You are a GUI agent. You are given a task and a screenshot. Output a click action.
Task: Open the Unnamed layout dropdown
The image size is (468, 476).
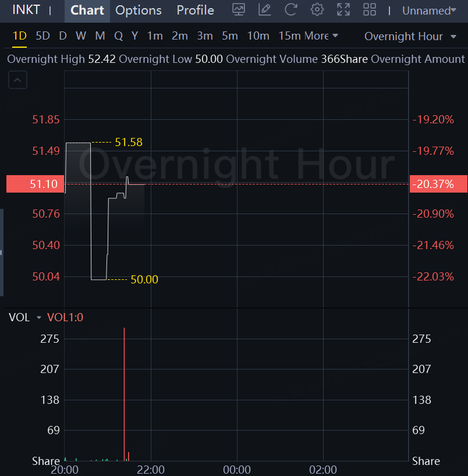pos(430,10)
